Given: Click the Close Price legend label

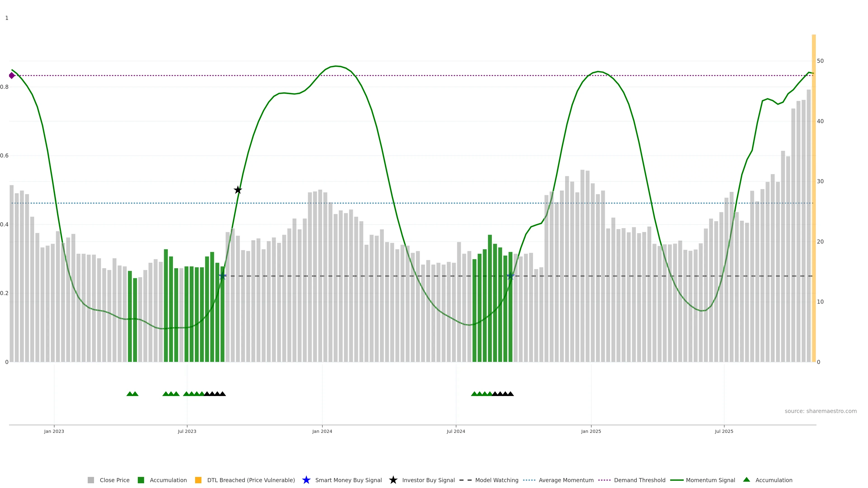Looking at the screenshot, I should pos(114,480).
